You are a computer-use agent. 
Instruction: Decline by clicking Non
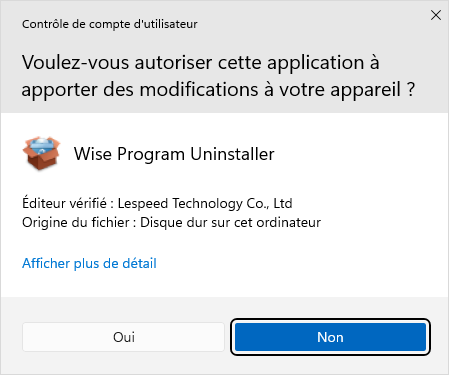coord(330,337)
